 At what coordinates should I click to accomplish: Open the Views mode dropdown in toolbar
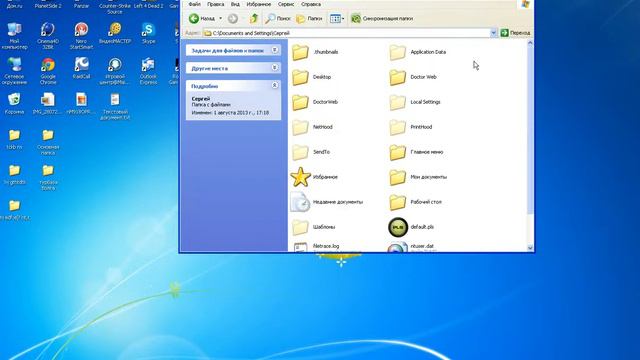coord(337,18)
